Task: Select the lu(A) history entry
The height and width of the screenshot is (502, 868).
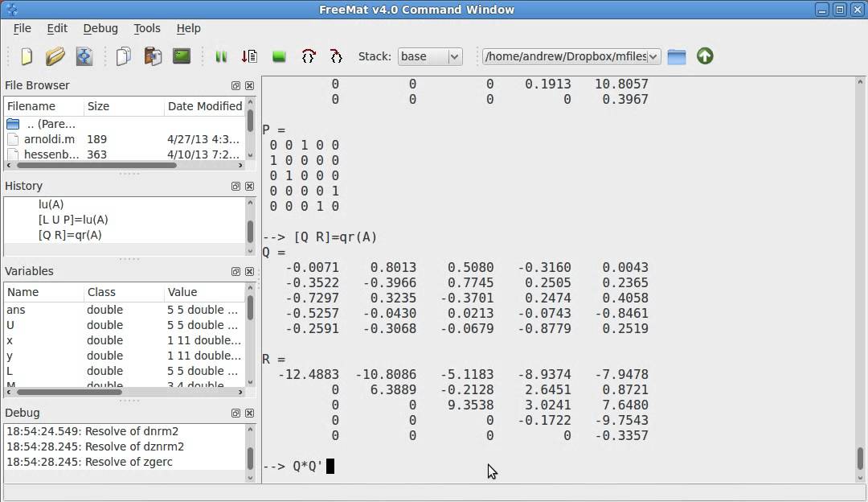Action: (51, 204)
